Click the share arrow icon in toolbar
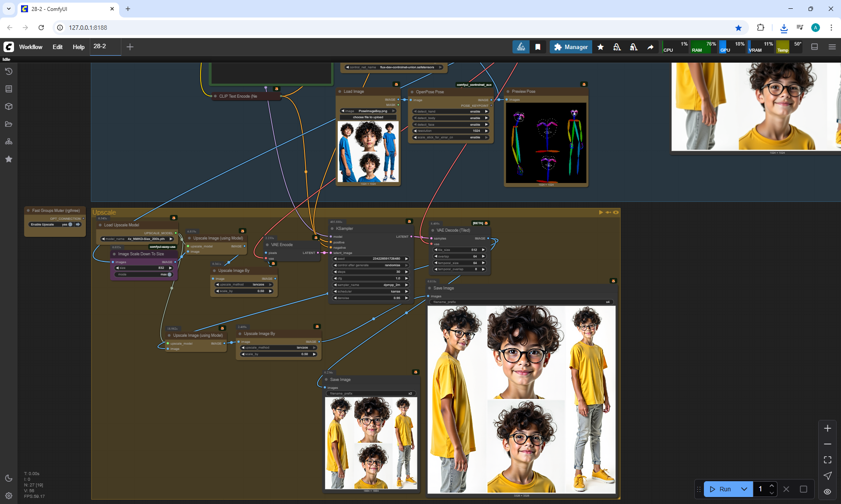The image size is (841, 504). coord(650,47)
